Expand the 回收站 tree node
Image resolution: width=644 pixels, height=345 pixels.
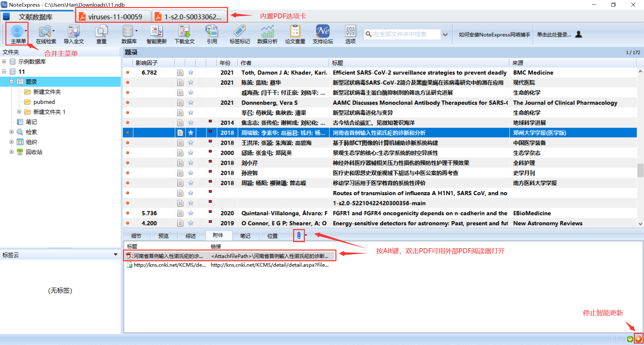11,152
